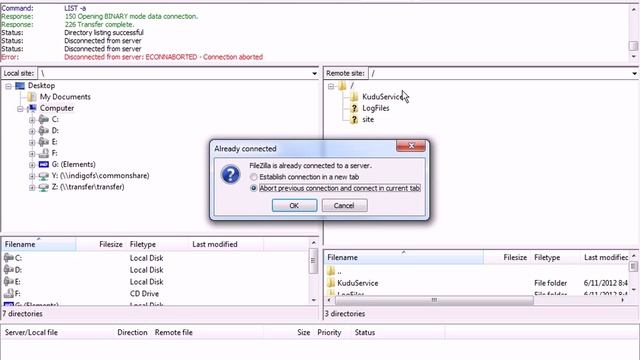Sort remote list by Filesize column
640x360 pixels.
507,258
